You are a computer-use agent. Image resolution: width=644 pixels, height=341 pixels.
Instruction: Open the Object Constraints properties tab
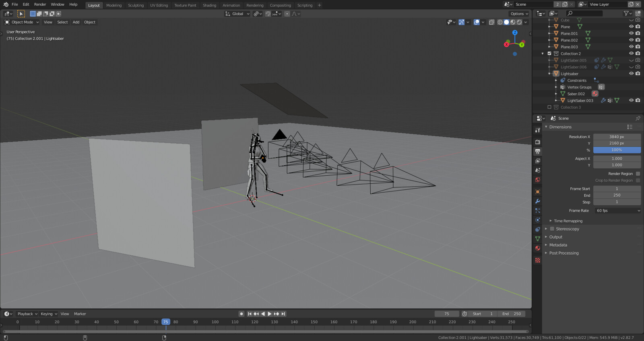537,229
